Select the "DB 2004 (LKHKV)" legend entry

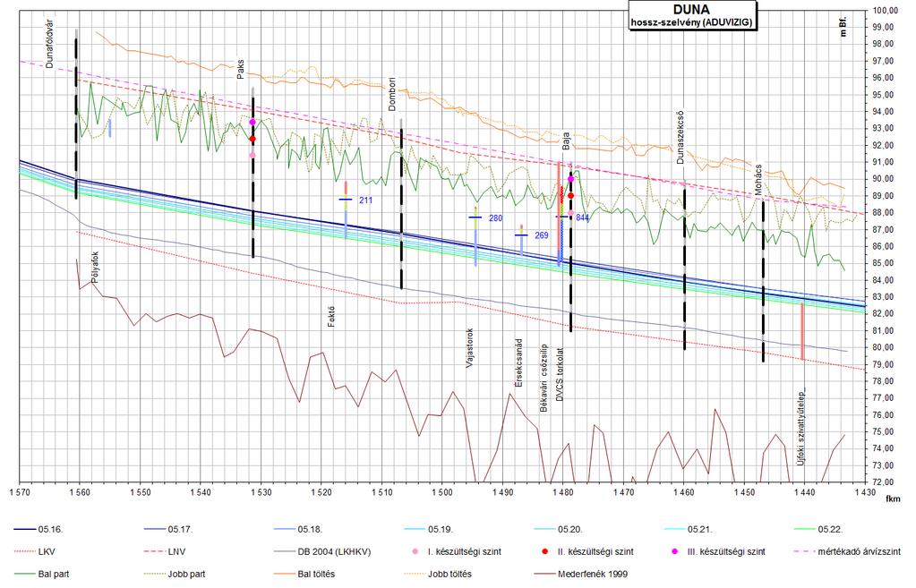pos(322,552)
